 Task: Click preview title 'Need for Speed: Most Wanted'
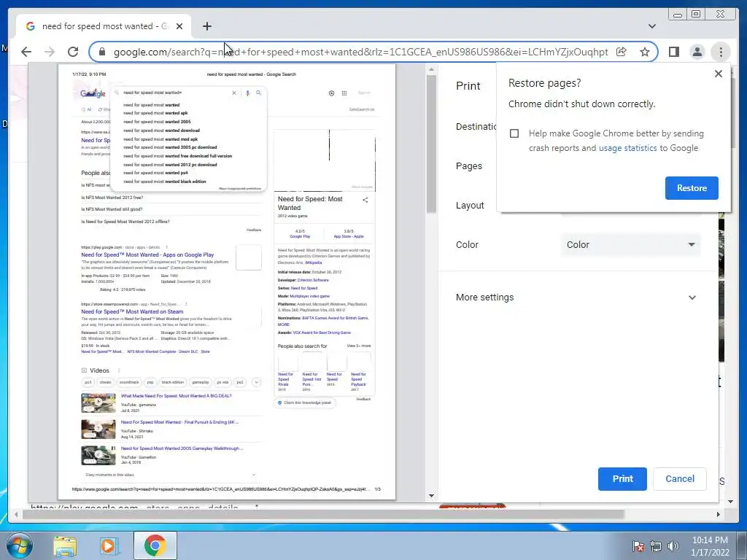tap(309, 203)
